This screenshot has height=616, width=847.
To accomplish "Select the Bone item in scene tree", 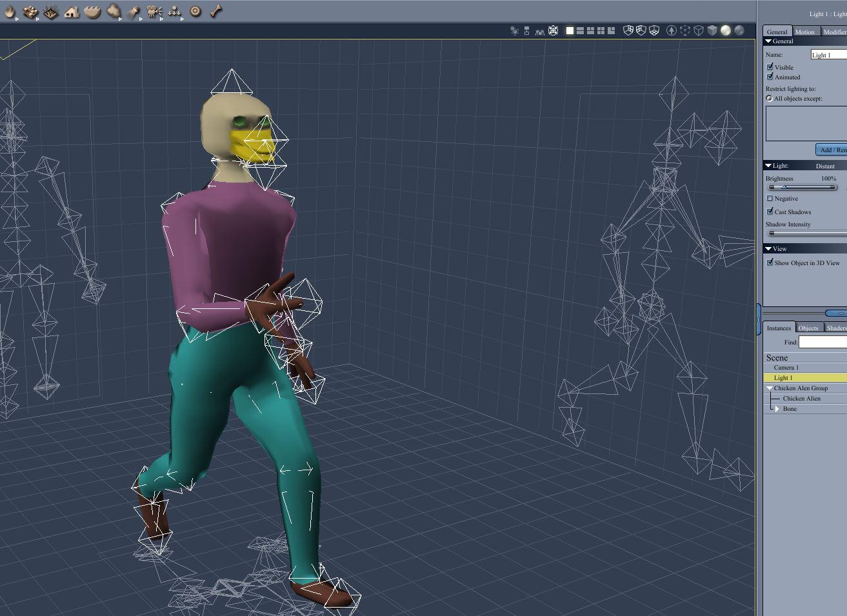I will pos(790,409).
